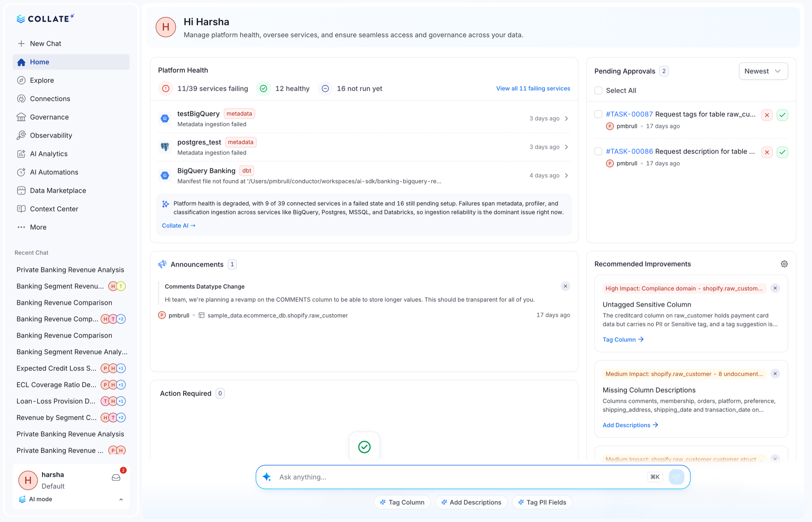Viewport: 812px width, 522px height.
Task: Open Banking Segment Revenue Analy... recent chat
Action: click(x=72, y=352)
